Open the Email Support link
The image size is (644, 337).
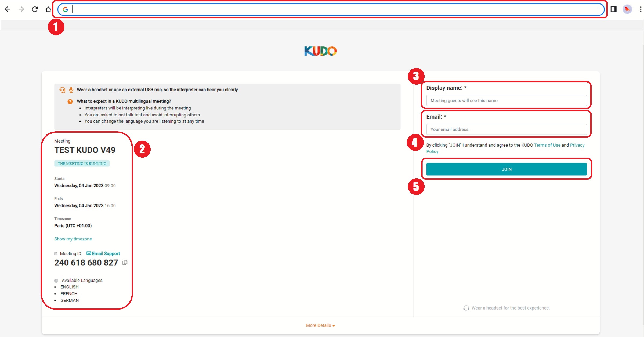[x=103, y=253]
